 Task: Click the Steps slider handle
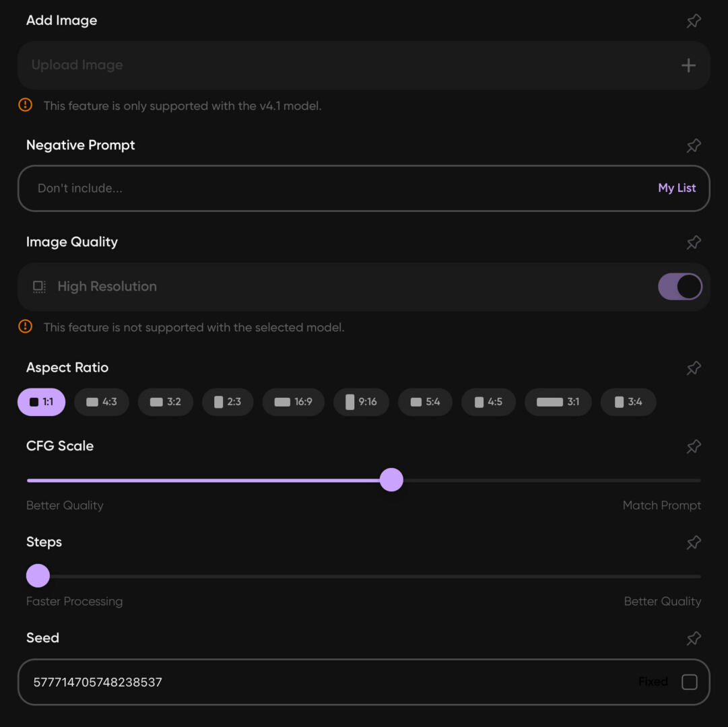click(38, 576)
